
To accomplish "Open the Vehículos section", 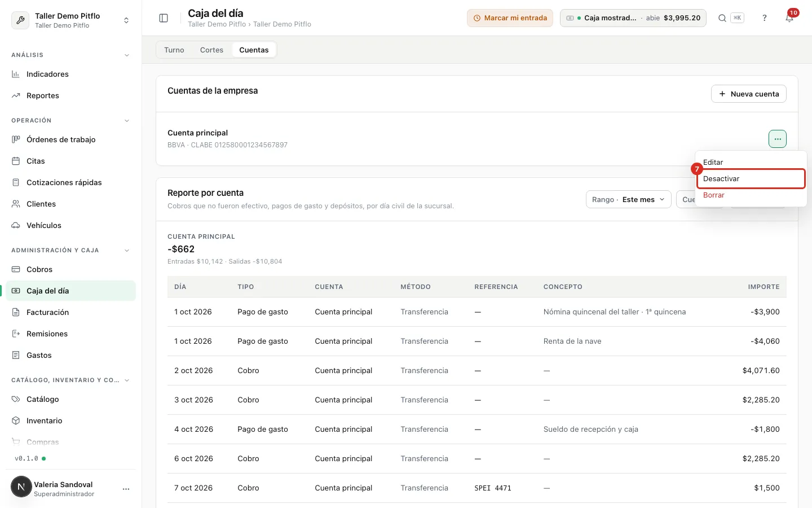I will click(70, 225).
